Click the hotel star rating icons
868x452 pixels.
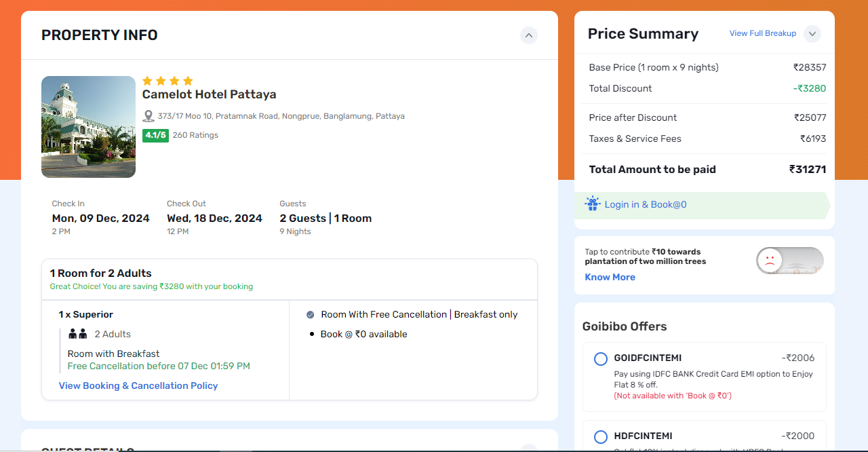tap(167, 81)
